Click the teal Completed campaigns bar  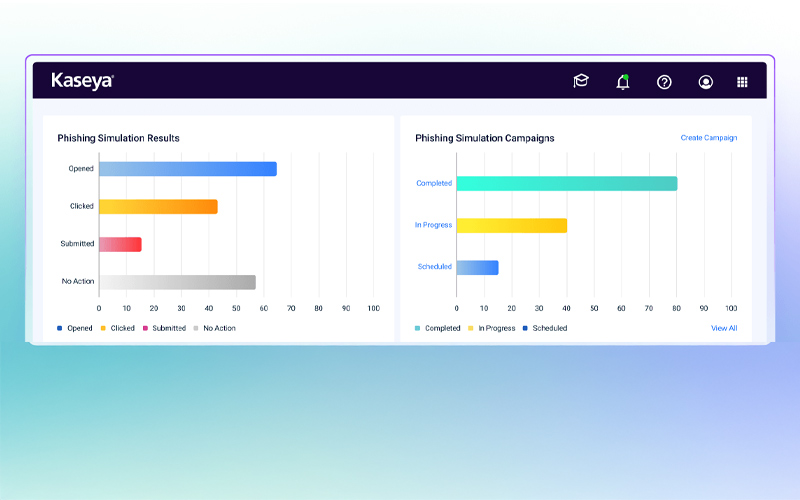(566, 183)
